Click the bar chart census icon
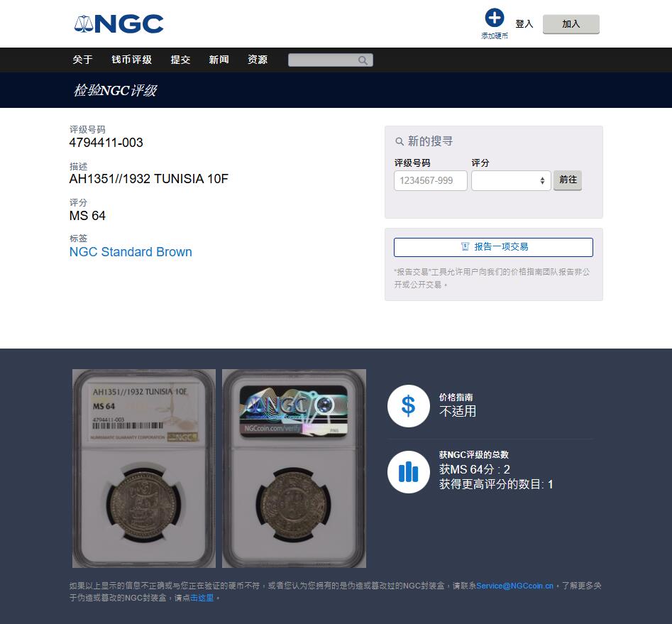The image size is (672, 624). pyautogui.click(x=409, y=472)
